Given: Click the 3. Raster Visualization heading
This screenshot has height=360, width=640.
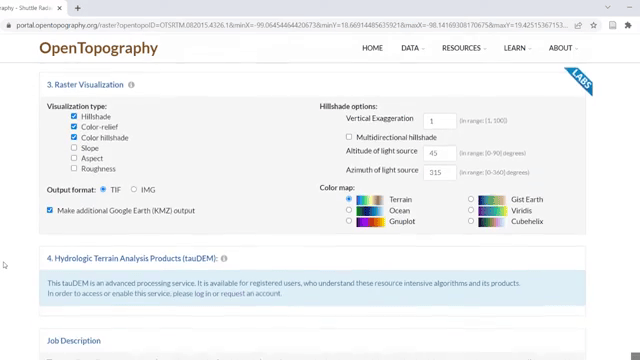Looking at the screenshot, I should [85, 85].
